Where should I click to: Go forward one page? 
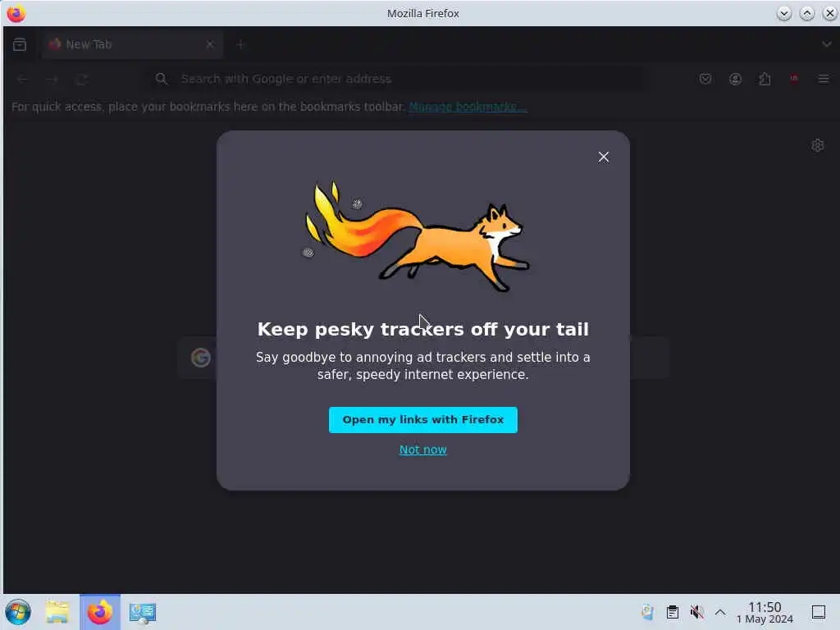(x=52, y=80)
